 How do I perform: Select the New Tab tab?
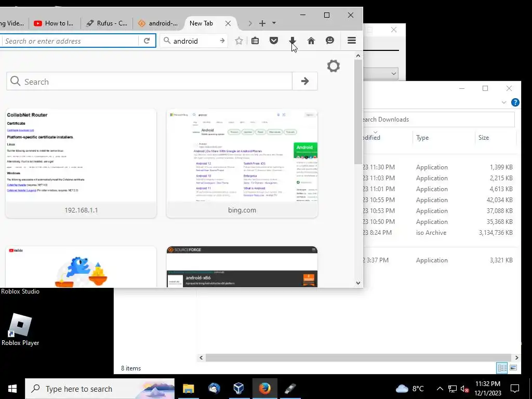[201, 23]
